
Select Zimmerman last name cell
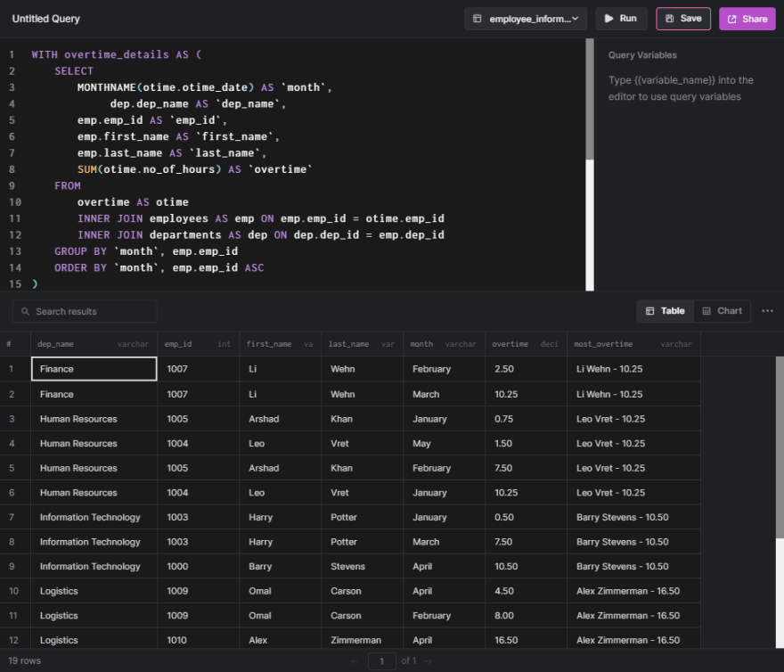[x=363, y=640]
